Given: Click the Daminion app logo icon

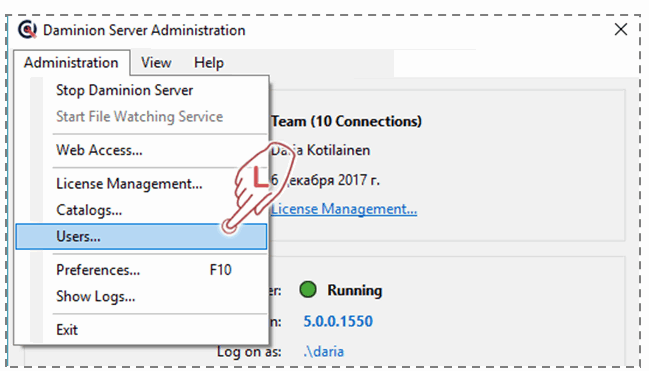Looking at the screenshot, I should pyautogui.click(x=27, y=30).
